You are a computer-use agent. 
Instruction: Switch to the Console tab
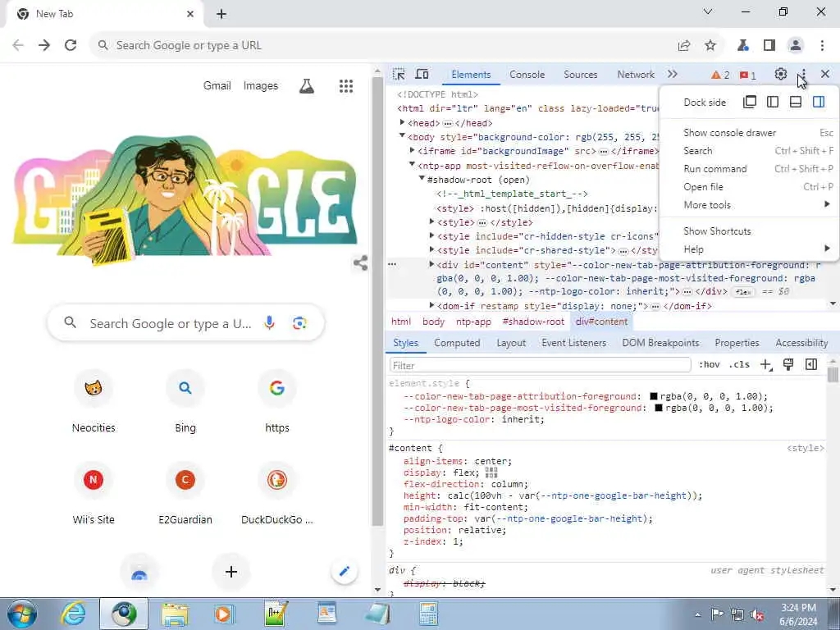coord(527,75)
